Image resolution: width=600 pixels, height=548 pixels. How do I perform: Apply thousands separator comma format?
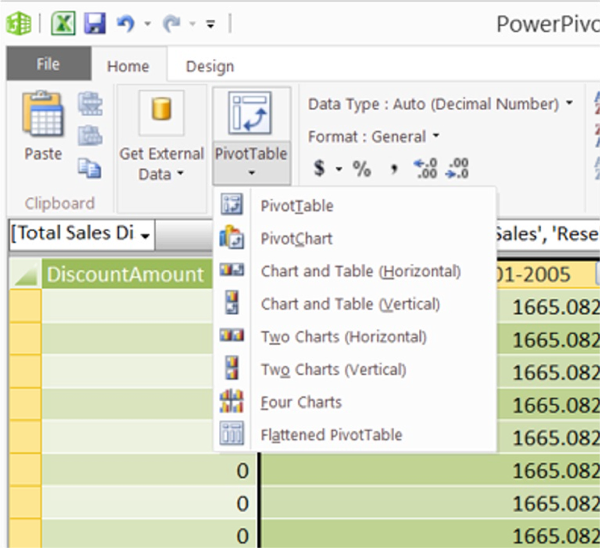coord(393,169)
